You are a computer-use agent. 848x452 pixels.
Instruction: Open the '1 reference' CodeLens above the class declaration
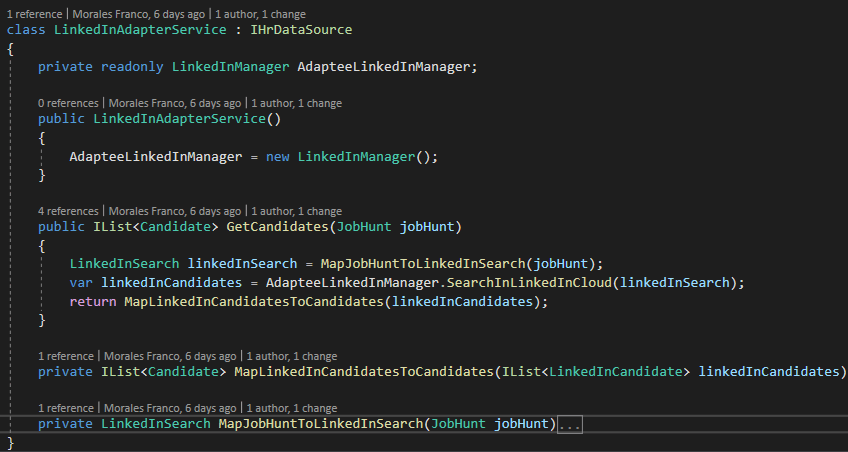click(35, 14)
